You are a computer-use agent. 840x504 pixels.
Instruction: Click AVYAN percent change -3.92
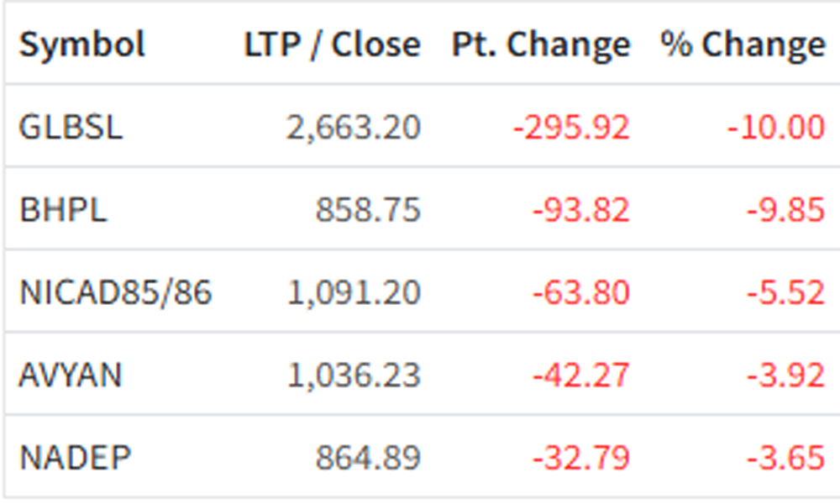[x=785, y=375]
